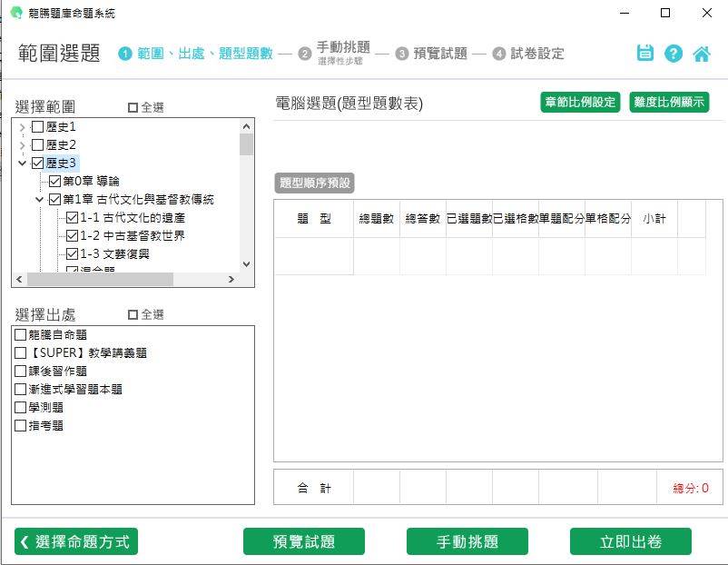The width and height of the screenshot is (728, 565).
Task: Expand the 歷史1 tree node
Action: [x=23, y=127]
